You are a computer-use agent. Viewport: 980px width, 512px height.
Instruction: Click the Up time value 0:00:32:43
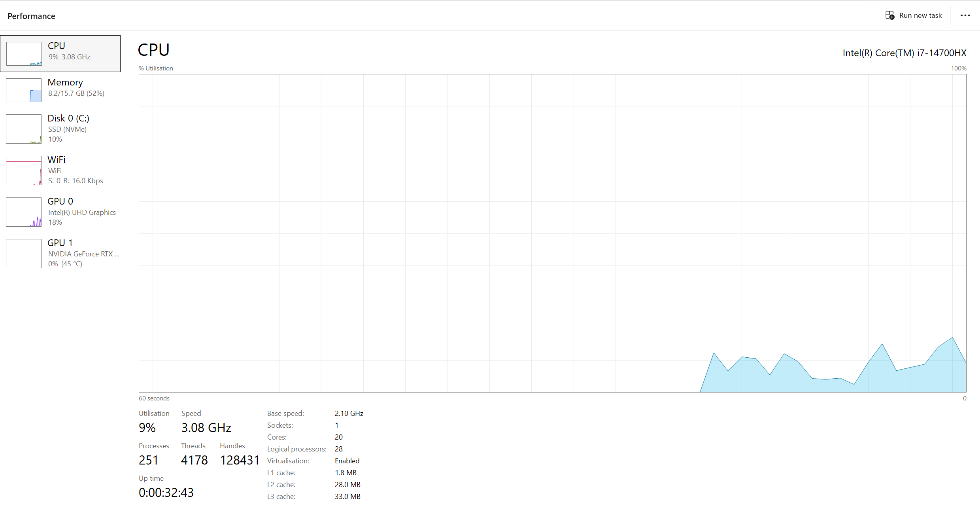coord(166,493)
